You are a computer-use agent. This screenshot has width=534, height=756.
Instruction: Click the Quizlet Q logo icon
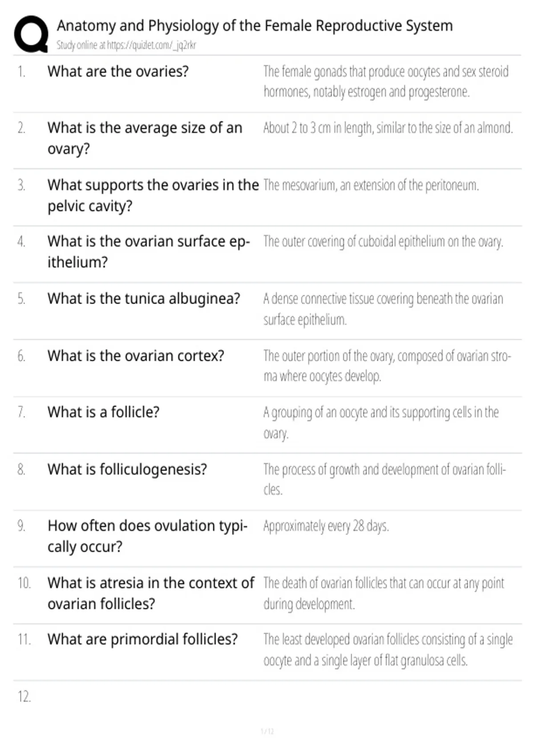coord(31,34)
